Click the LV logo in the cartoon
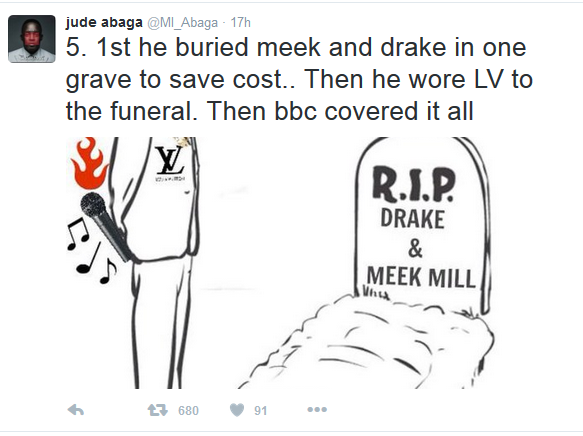 coord(170,160)
